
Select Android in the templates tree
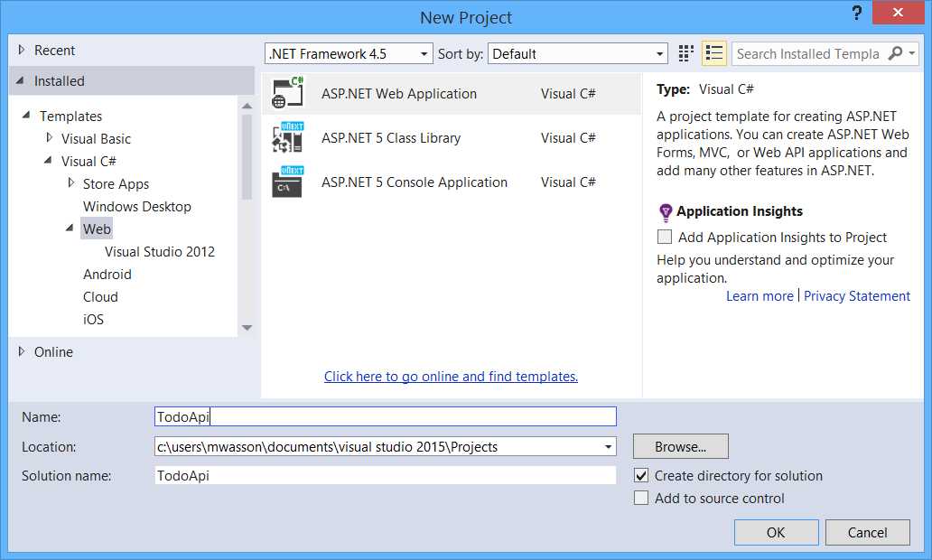(107, 274)
